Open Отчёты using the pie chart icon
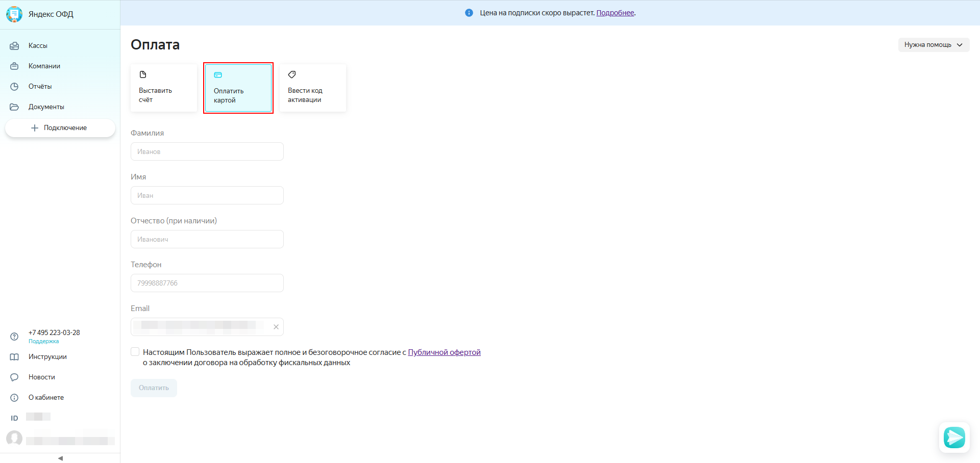 [x=14, y=87]
